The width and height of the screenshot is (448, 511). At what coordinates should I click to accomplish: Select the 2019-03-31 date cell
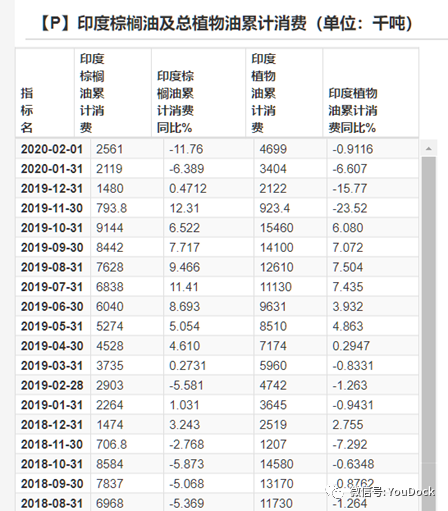click(x=53, y=365)
